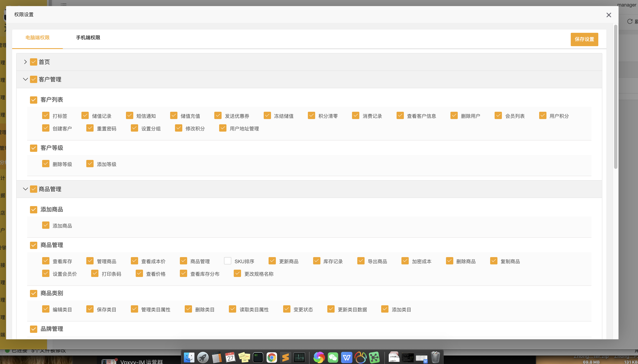Viewport: 638px width, 364px height.
Task: Uncheck the 商品类别 group checkbox
Action: [x=33, y=293]
